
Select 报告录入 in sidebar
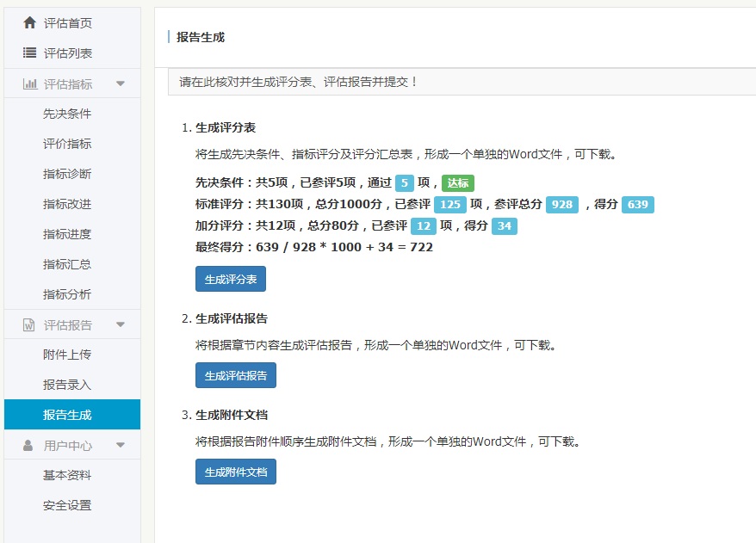click(67, 385)
